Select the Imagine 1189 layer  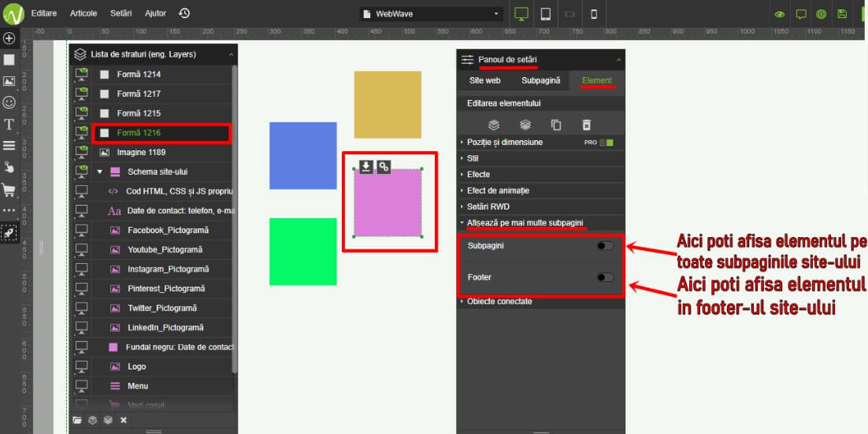[x=141, y=152]
